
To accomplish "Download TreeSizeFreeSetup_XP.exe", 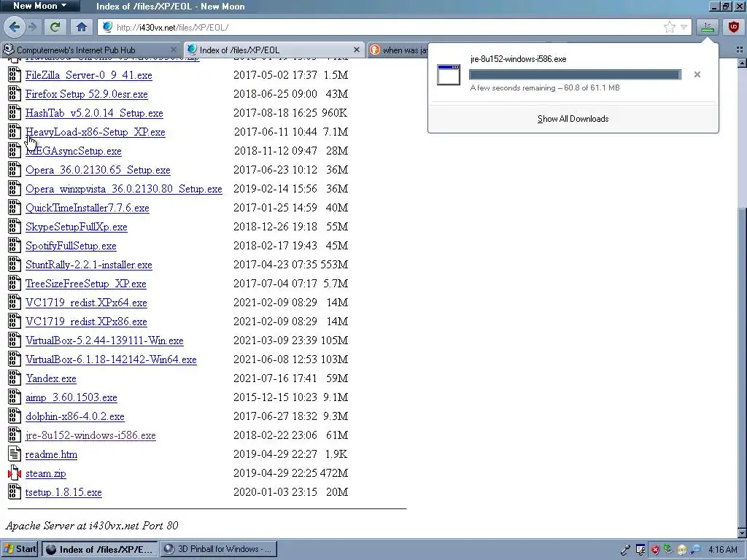I will click(x=86, y=284).
